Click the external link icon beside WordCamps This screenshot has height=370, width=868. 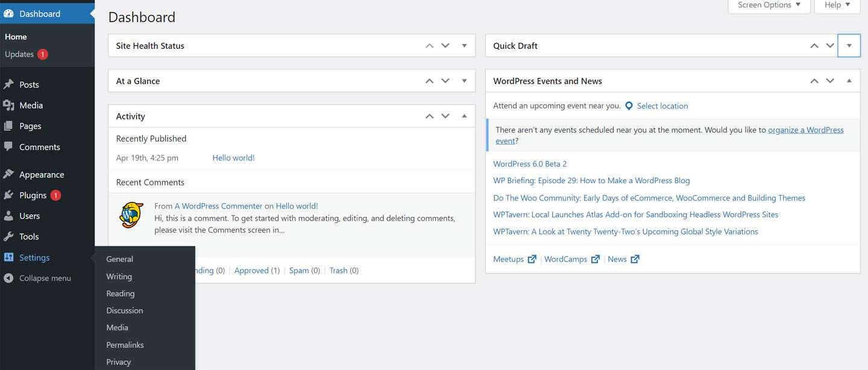[x=595, y=259]
